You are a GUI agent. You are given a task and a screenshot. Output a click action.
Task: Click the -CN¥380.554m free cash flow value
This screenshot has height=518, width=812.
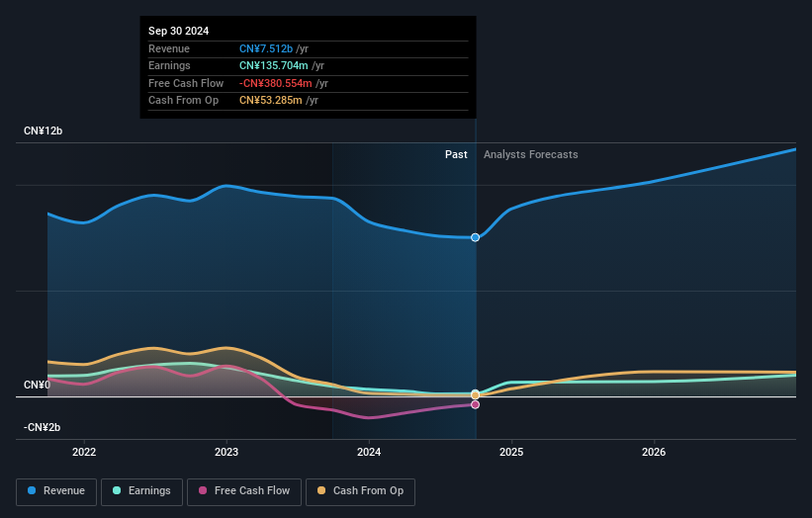(276, 83)
